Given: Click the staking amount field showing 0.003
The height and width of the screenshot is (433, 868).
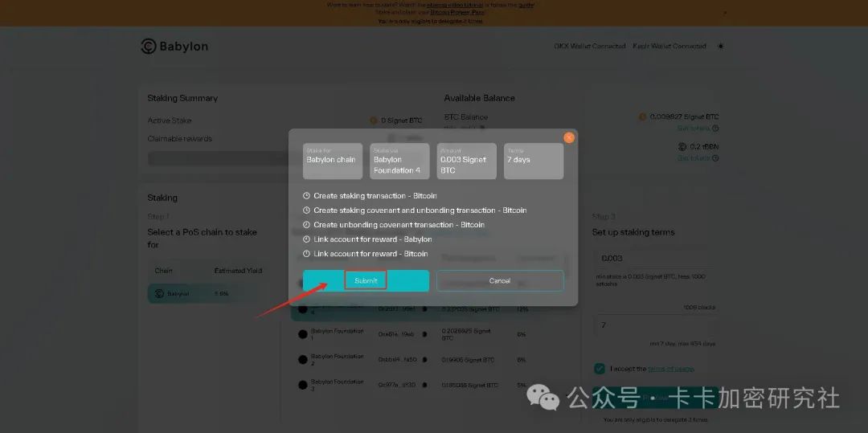Looking at the screenshot, I should click(656, 258).
